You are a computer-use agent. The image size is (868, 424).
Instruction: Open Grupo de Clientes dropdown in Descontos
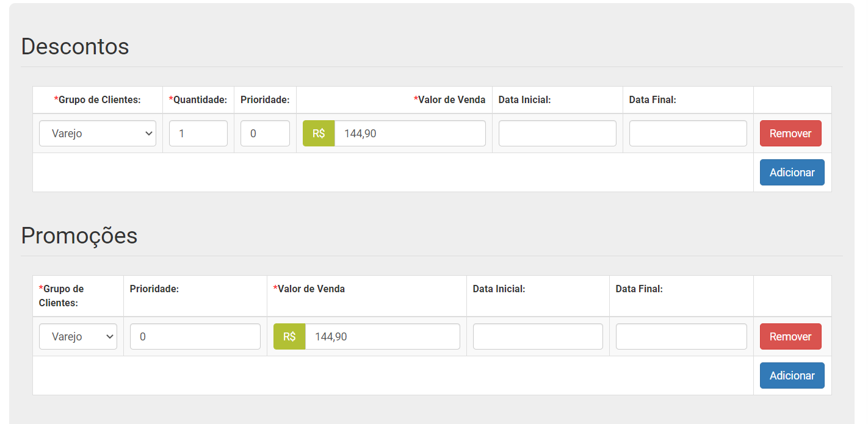pyautogui.click(x=98, y=134)
